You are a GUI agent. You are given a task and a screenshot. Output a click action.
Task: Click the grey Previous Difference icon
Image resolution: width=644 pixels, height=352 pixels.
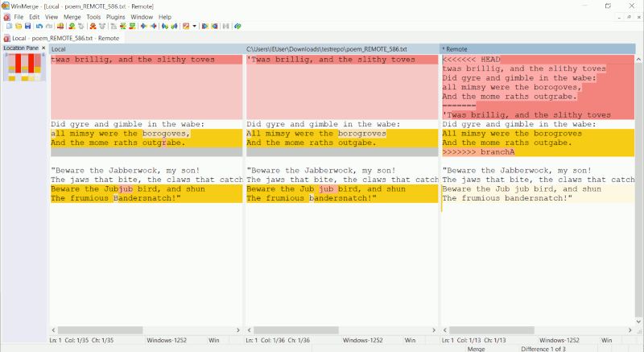click(x=81, y=26)
